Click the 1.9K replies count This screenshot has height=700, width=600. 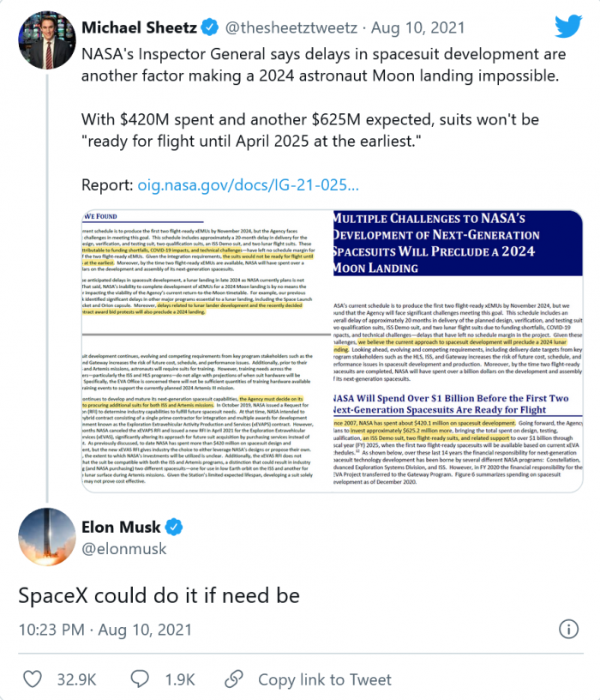click(x=178, y=679)
